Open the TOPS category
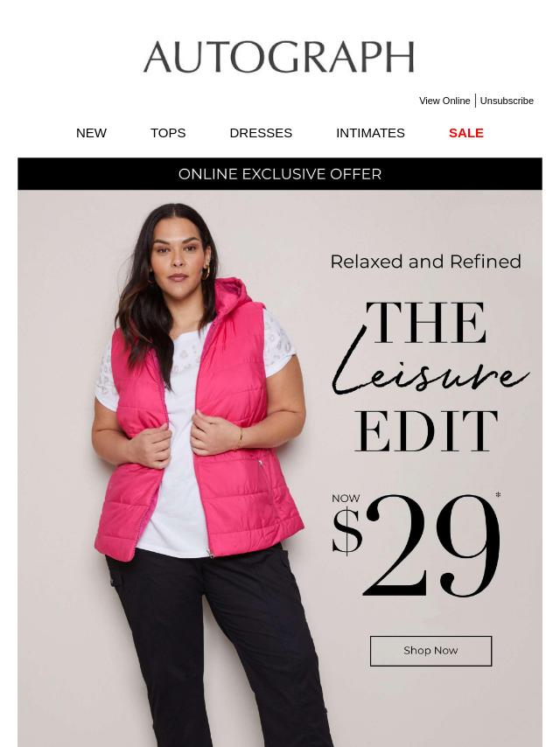The width and height of the screenshot is (560, 747). point(168,133)
